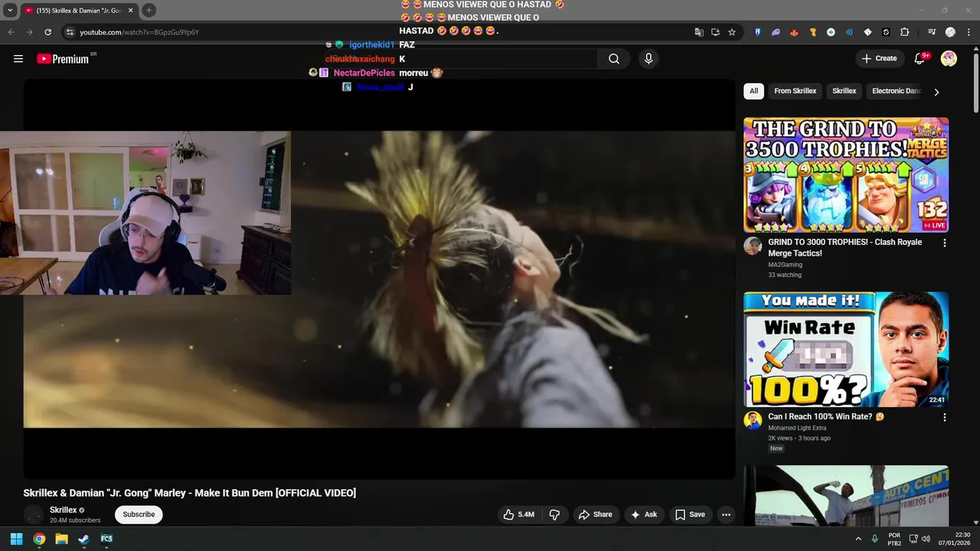The height and width of the screenshot is (551, 980).
Task: Open Steam from the taskbar
Action: click(x=83, y=539)
